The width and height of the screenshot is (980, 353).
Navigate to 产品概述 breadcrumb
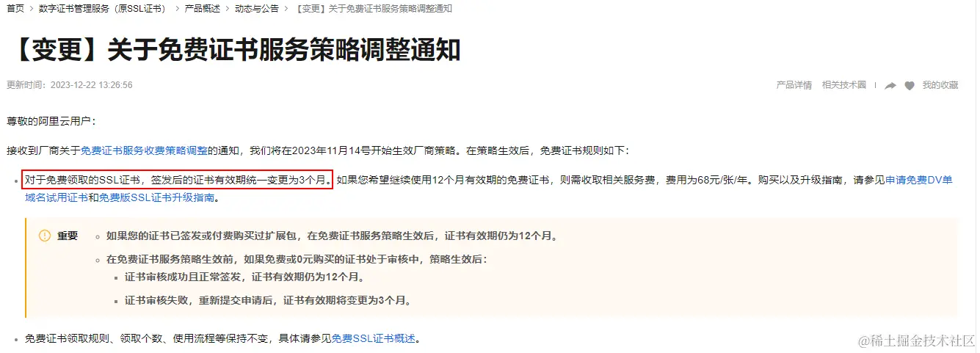click(x=203, y=9)
